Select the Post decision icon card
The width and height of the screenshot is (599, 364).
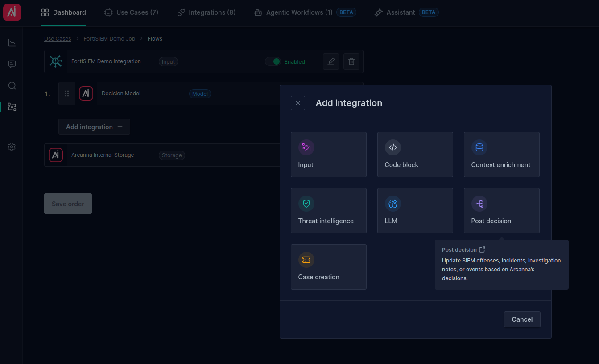click(x=502, y=211)
